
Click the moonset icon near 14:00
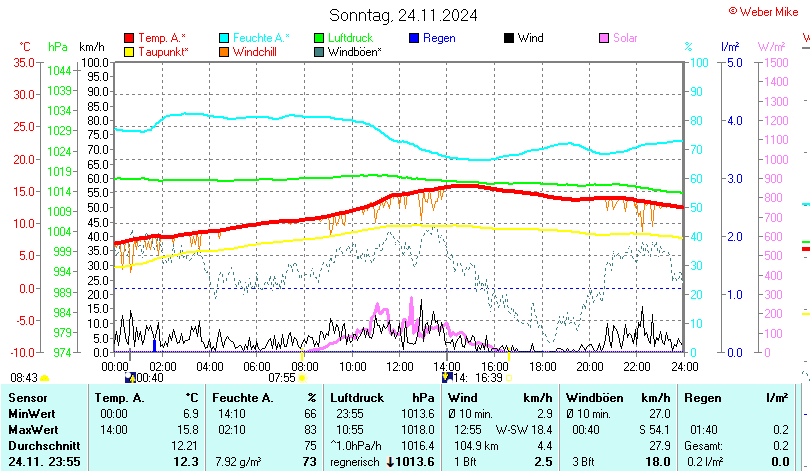[447, 378]
